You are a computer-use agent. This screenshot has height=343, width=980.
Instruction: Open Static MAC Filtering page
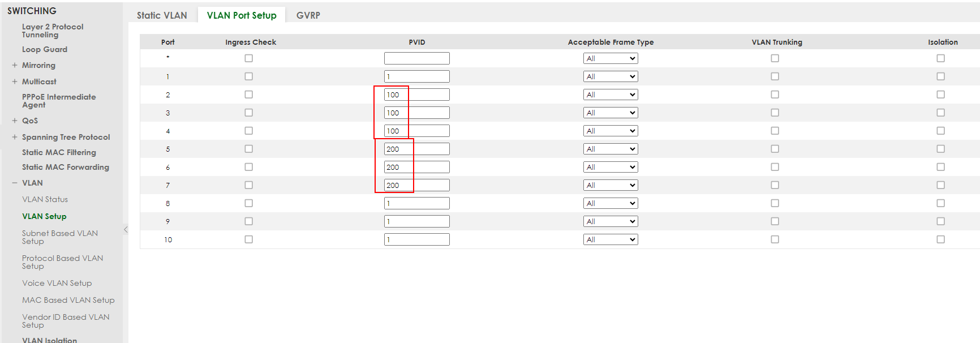click(59, 152)
